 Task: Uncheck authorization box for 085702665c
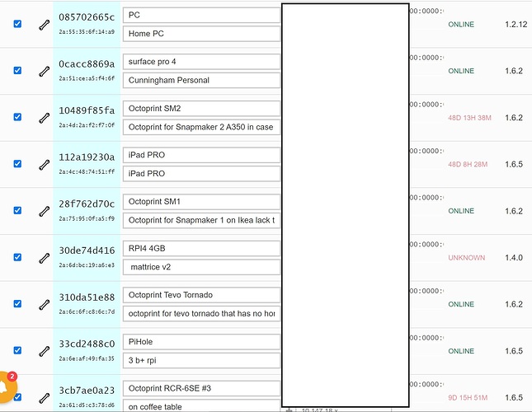pos(17,25)
